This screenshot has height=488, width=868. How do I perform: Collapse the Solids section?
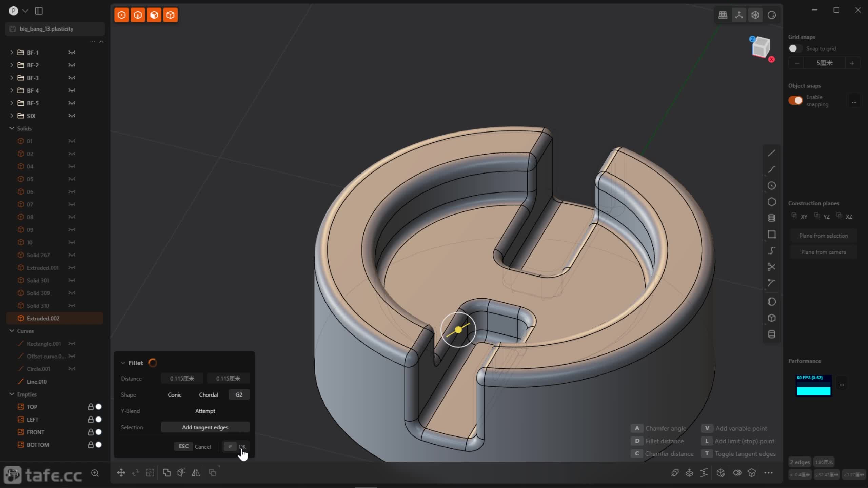point(12,128)
